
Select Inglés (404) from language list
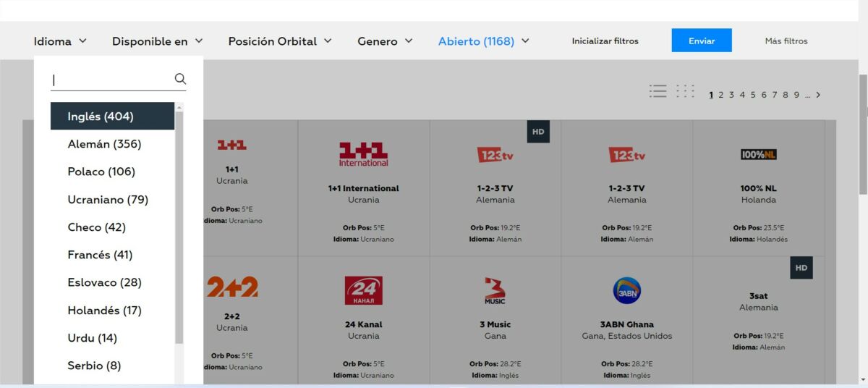pos(101,117)
